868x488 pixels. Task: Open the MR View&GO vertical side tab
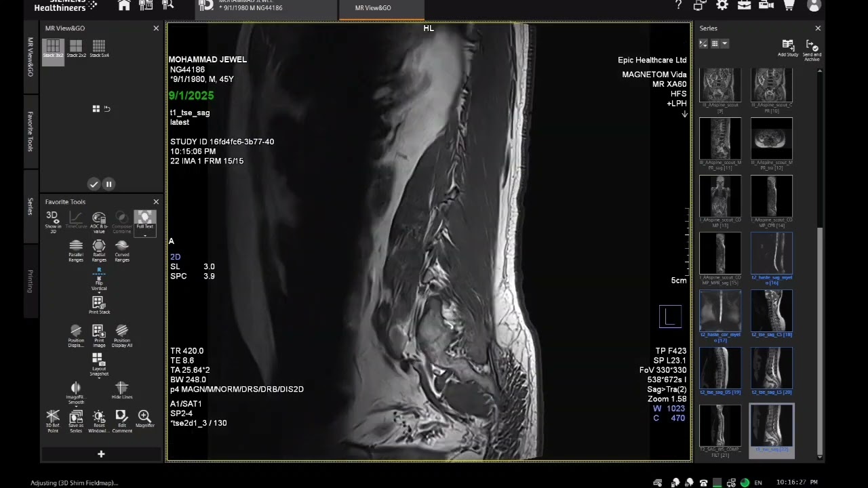[x=31, y=57]
